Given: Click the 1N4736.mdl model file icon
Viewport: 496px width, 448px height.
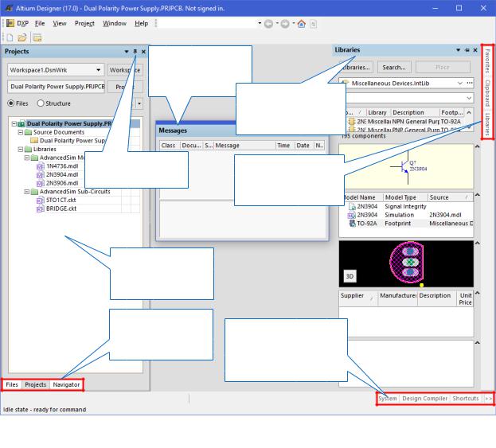Looking at the screenshot, I should click(40, 166).
